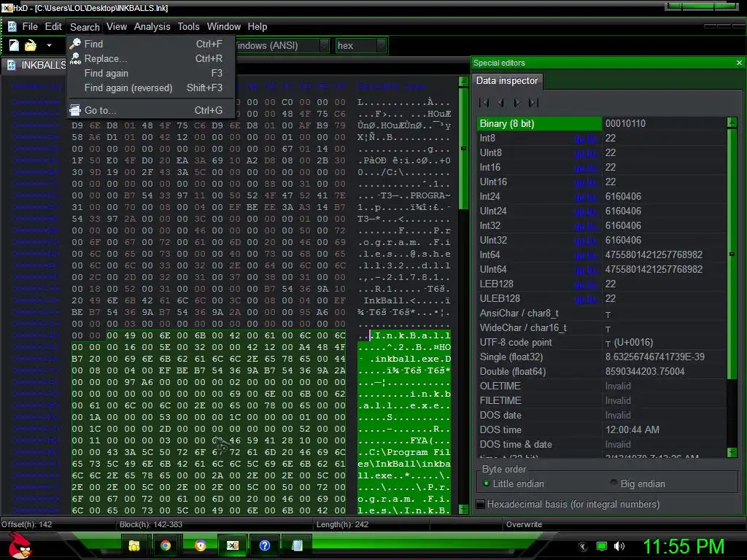Select Find again (reversed) entry
This screenshot has height=560, width=747.
click(x=152, y=87)
